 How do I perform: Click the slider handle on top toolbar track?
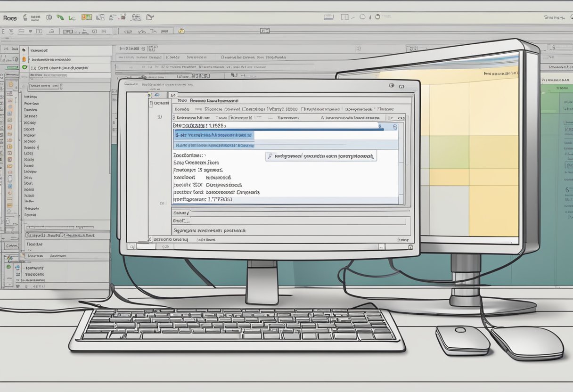tap(264, 31)
